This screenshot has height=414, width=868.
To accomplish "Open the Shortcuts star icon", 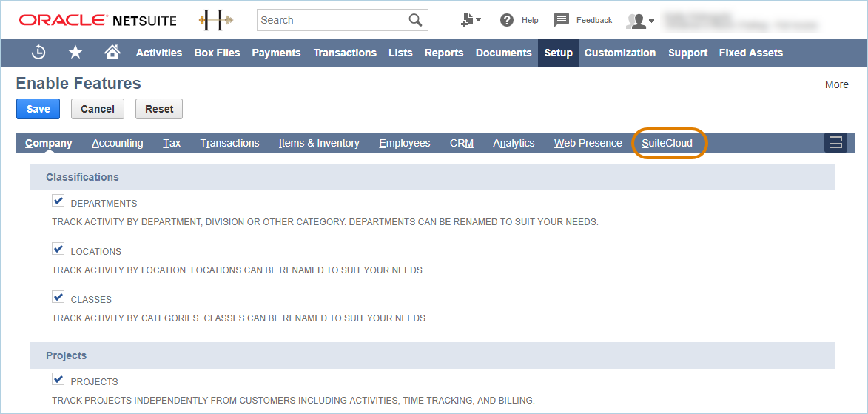I will pos(75,53).
